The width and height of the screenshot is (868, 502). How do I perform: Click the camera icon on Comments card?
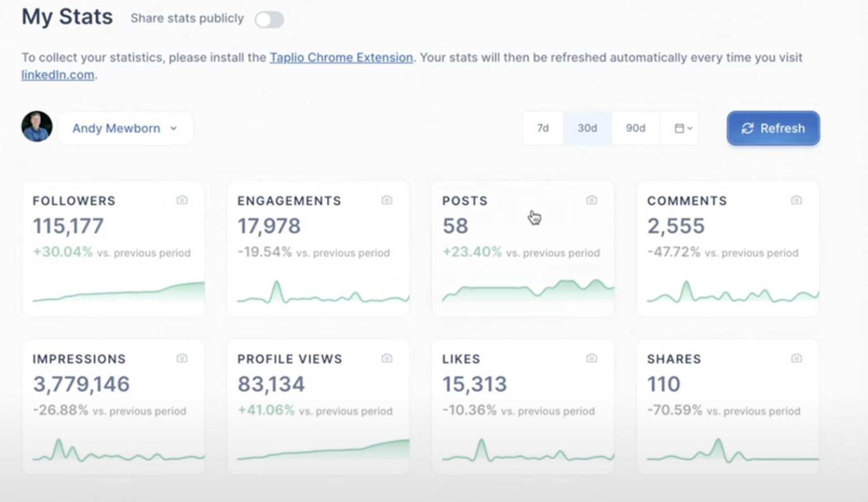796,200
